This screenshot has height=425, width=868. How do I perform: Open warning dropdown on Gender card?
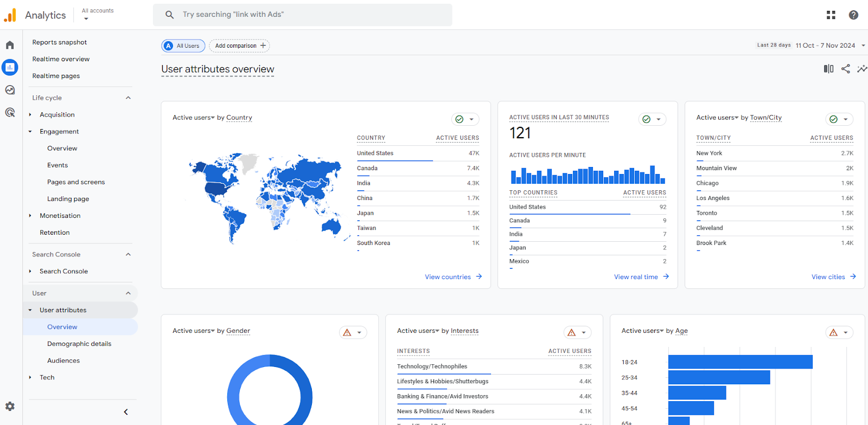click(353, 333)
